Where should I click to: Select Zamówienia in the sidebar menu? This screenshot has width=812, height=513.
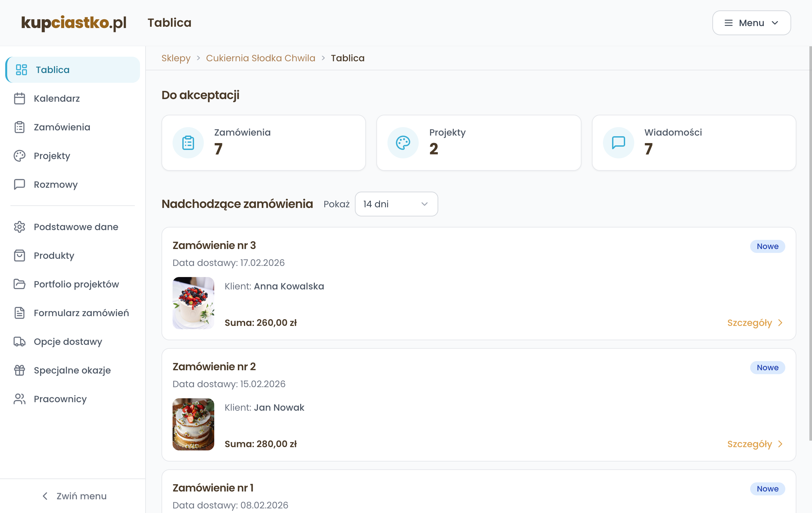[62, 127]
